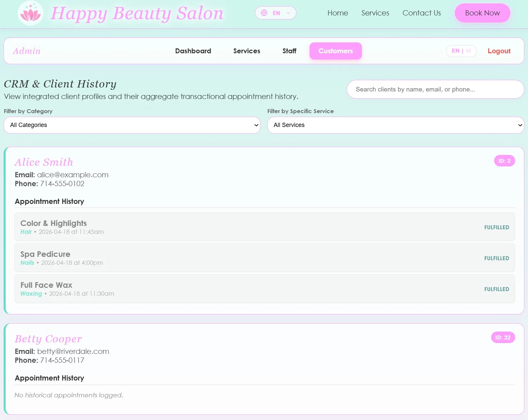
Task: Toggle the EN | VI admin language switch
Action: click(461, 51)
